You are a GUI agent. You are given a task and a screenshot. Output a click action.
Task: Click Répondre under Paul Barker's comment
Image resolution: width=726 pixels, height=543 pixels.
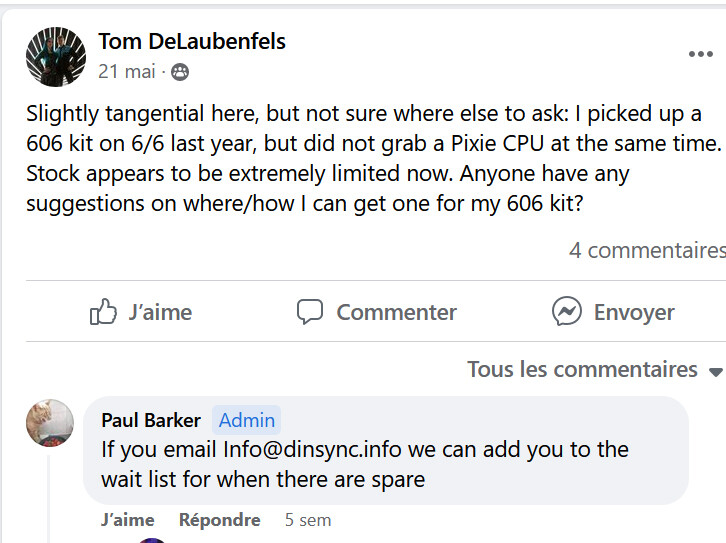click(219, 520)
